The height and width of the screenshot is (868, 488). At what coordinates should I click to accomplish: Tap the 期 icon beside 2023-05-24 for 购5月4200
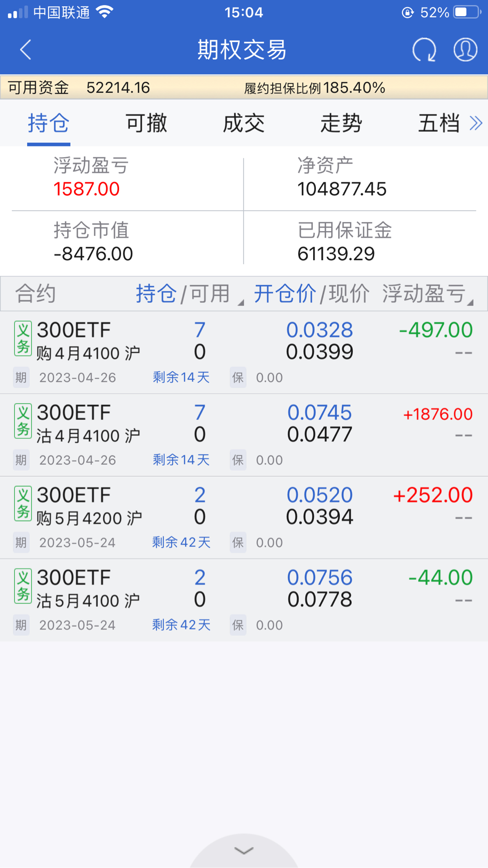(21, 542)
